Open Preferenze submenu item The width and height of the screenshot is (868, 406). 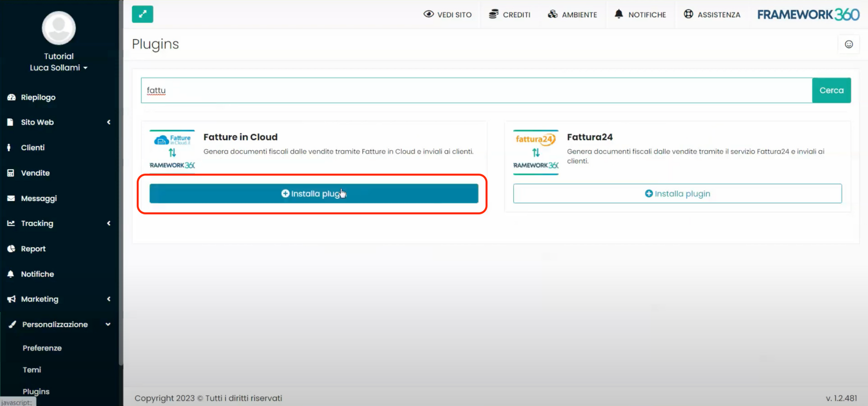pos(42,348)
